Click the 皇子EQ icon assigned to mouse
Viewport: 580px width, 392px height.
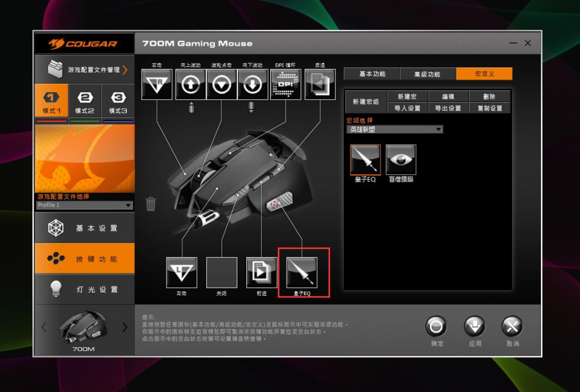coord(302,272)
